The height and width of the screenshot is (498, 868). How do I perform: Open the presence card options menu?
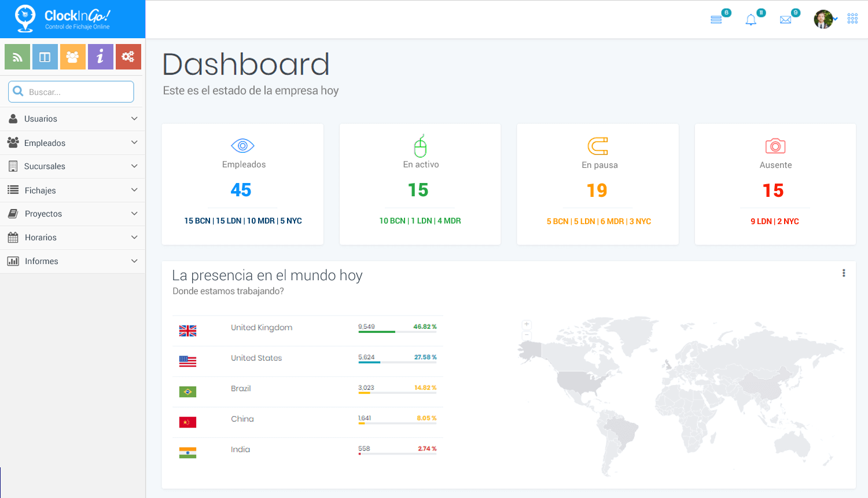[x=844, y=273]
